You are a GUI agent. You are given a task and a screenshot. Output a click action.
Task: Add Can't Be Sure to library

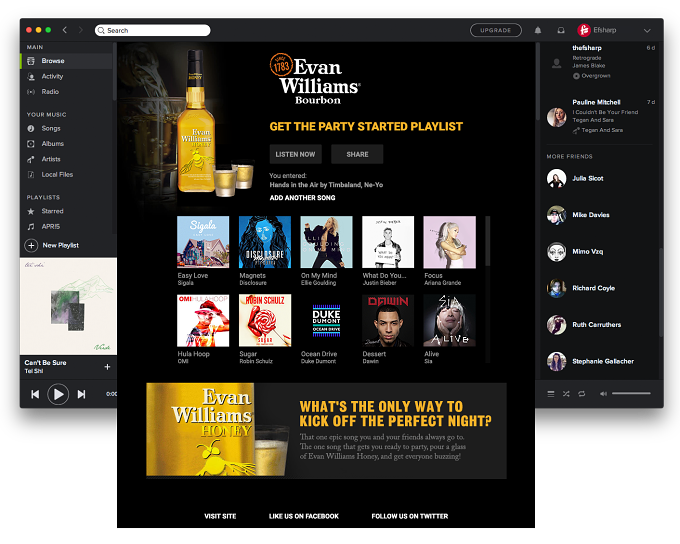coord(107,367)
